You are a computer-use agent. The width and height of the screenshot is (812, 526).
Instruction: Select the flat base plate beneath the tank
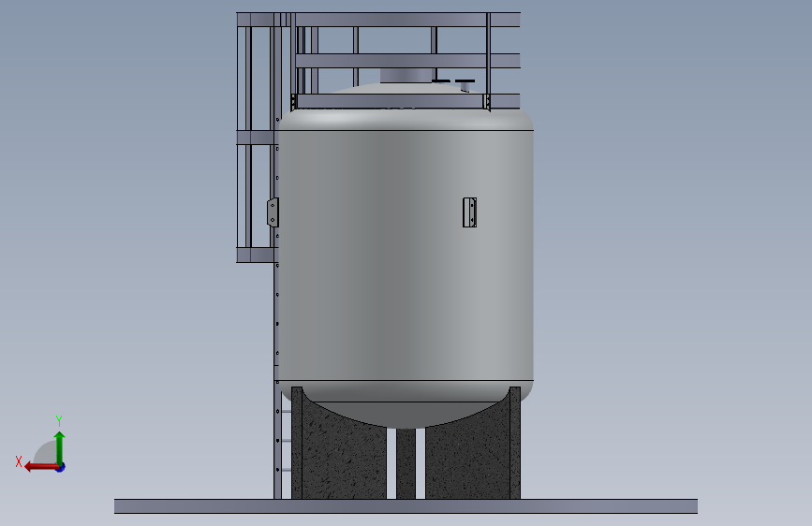[x=406, y=506]
